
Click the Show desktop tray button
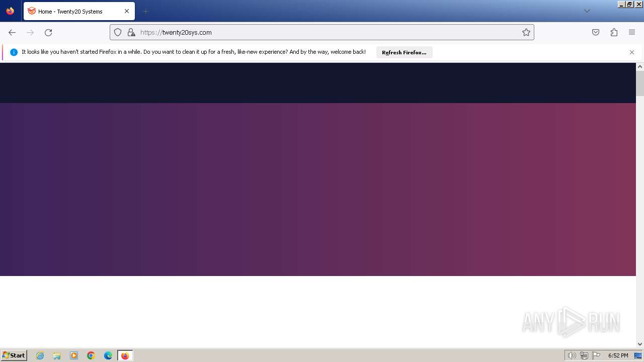click(638, 355)
